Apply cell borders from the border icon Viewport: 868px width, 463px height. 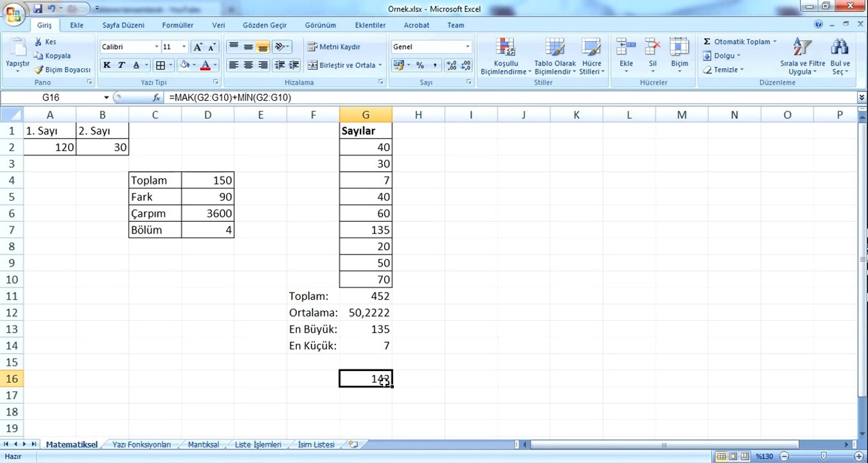coord(160,65)
